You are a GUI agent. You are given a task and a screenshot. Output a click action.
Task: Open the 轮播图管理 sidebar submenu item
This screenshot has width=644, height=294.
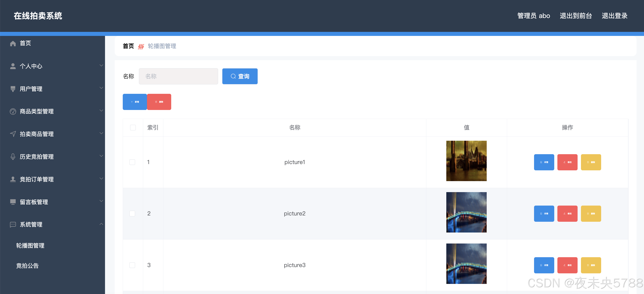(30, 246)
